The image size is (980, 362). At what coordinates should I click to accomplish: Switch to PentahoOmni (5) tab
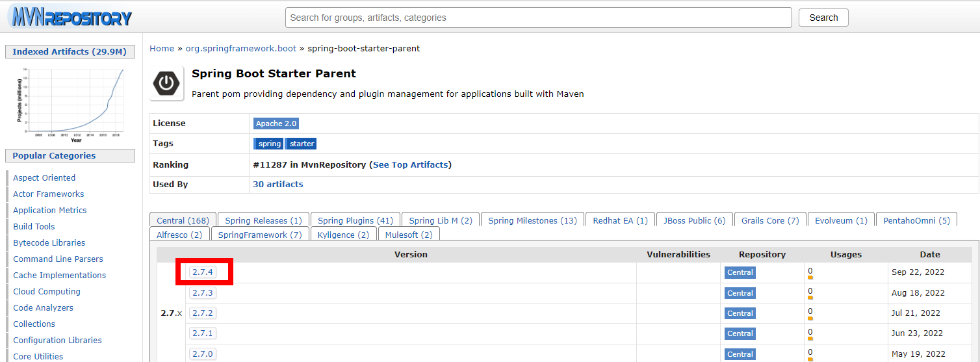click(916, 220)
